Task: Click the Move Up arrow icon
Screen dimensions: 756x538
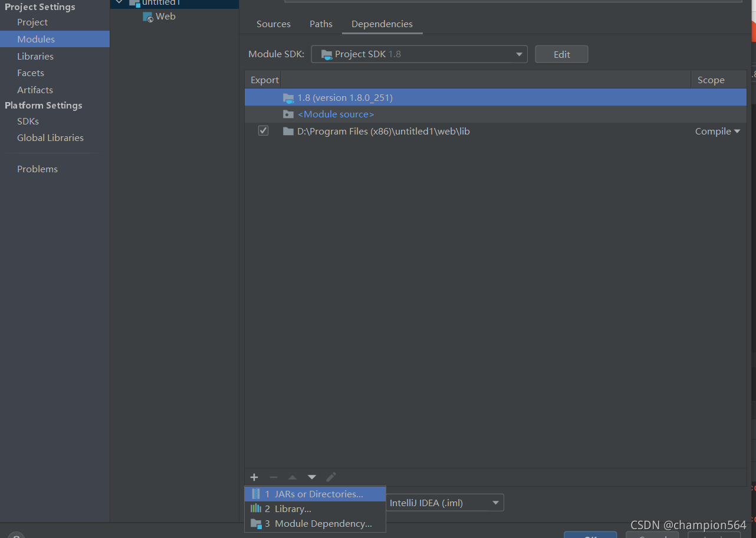Action: coord(292,477)
